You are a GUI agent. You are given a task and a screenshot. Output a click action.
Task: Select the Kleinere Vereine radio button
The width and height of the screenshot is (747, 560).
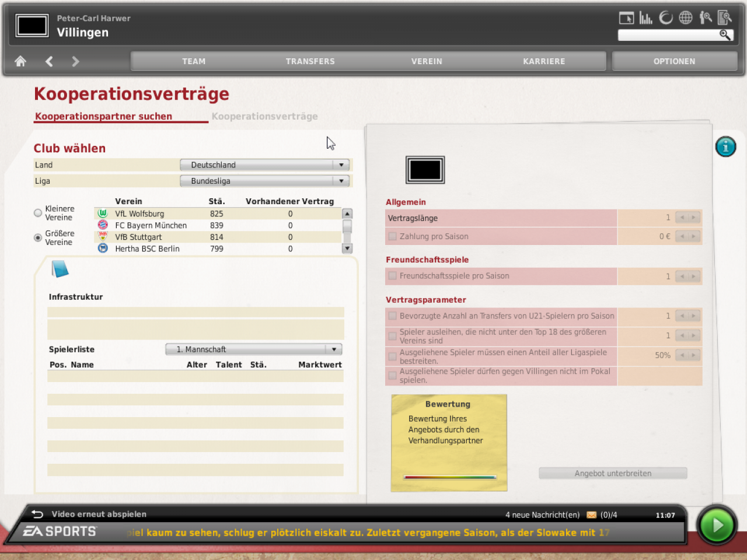click(38, 213)
